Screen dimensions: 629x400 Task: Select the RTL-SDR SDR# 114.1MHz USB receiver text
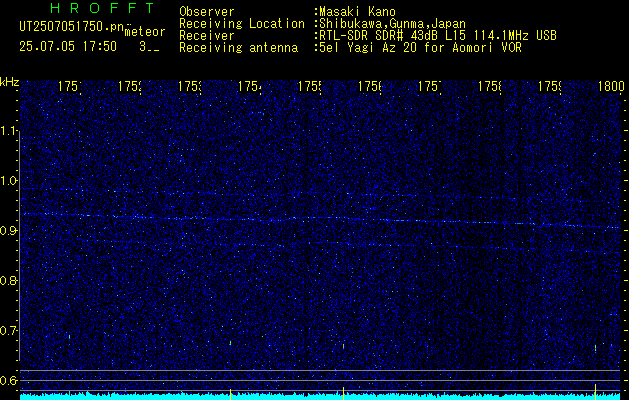tap(436, 36)
